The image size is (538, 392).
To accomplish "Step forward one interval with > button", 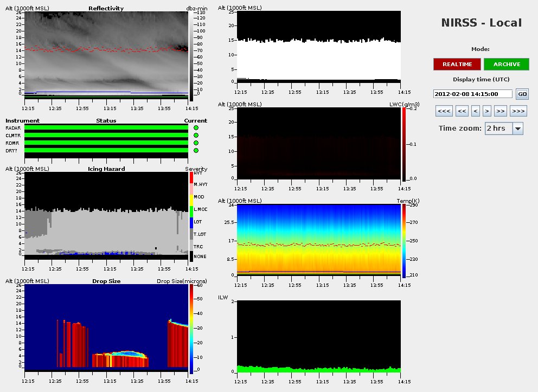I will 487,111.
